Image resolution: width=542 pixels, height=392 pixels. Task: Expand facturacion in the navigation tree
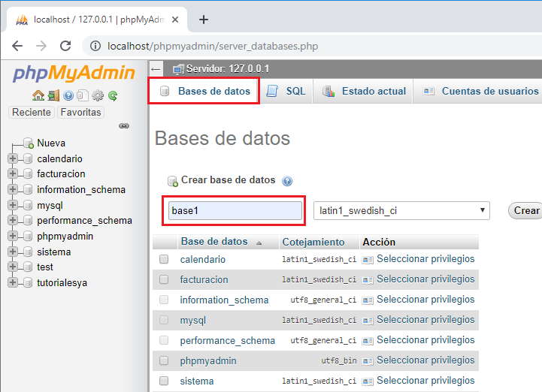click(x=13, y=173)
